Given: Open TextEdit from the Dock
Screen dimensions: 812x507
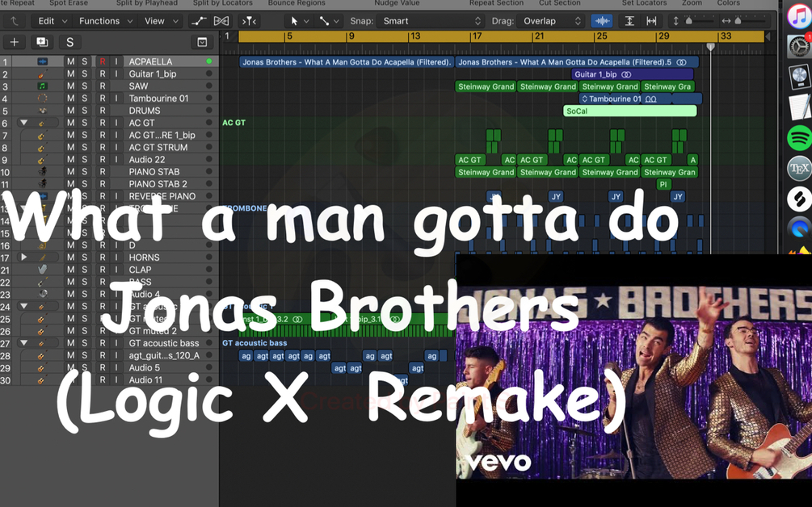Looking at the screenshot, I should coord(799,107).
